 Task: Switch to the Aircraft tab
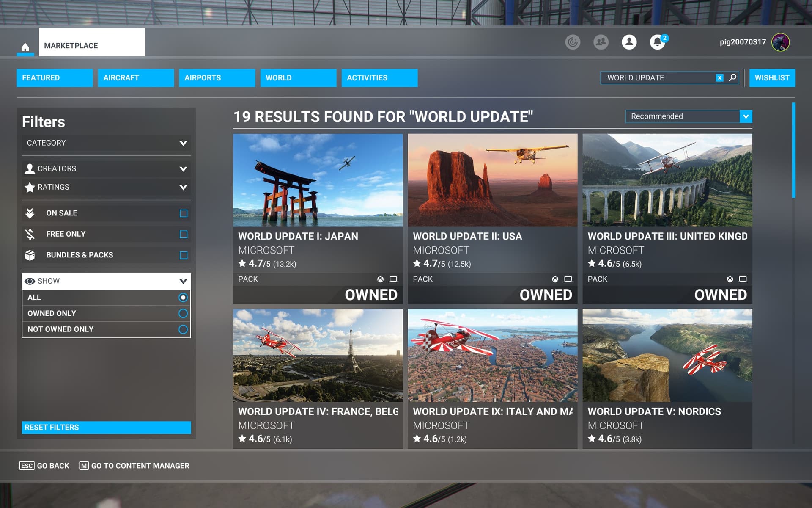(136, 78)
